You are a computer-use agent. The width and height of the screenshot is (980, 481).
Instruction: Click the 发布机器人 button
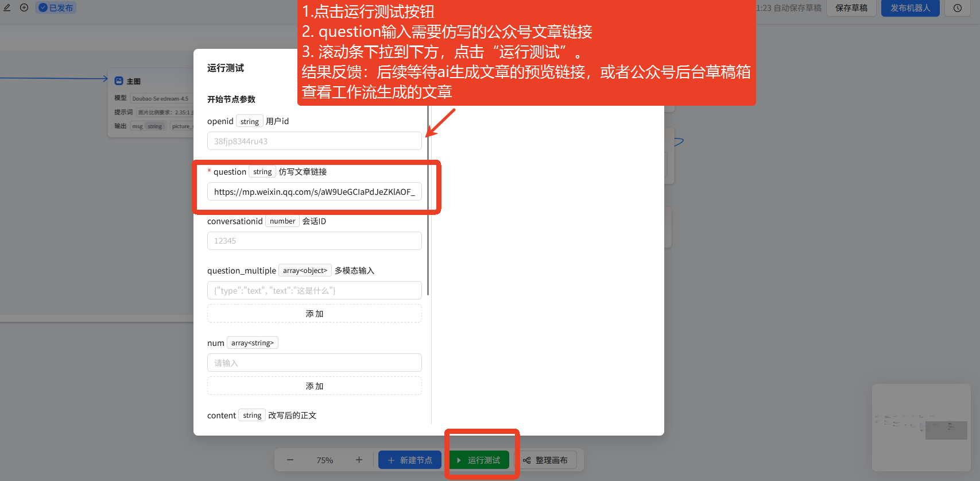pos(910,8)
